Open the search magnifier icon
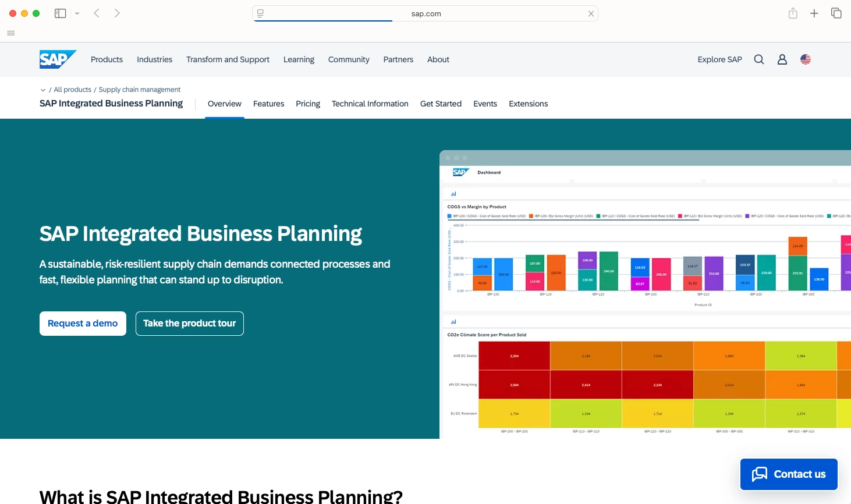The image size is (851, 504). tap(759, 59)
